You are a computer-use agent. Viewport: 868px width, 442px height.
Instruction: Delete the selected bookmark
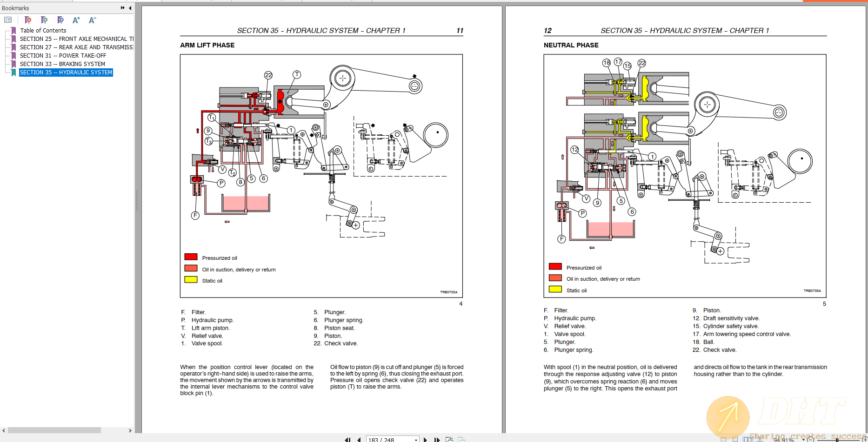(28, 20)
